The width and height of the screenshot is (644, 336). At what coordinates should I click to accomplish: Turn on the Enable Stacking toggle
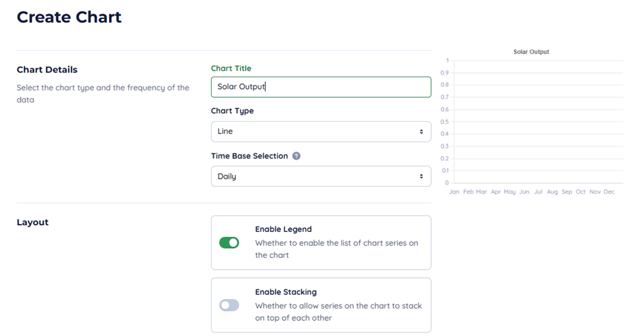[x=229, y=305]
